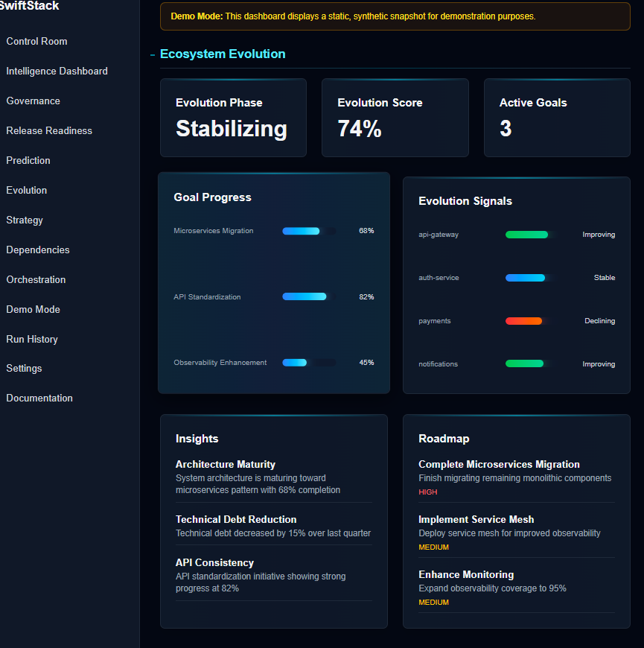View the Dependencies page
Image resolution: width=644 pixels, height=648 pixels.
tap(37, 250)
